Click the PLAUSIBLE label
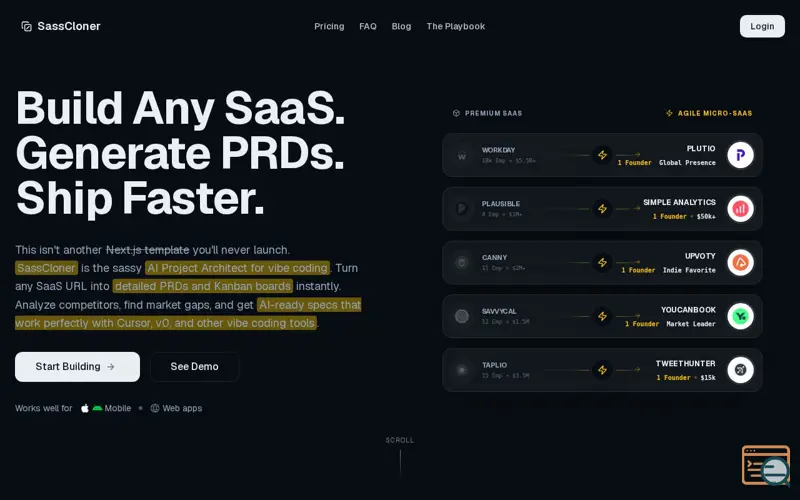This screenshot has height=500, width=800. click(x=501, y=204)
